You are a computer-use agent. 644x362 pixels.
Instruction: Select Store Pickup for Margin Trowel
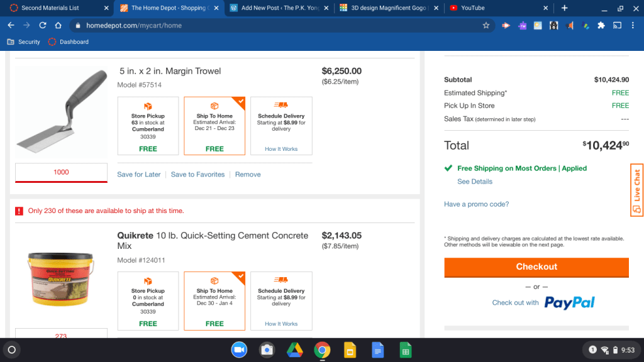(x=148, y=126)
